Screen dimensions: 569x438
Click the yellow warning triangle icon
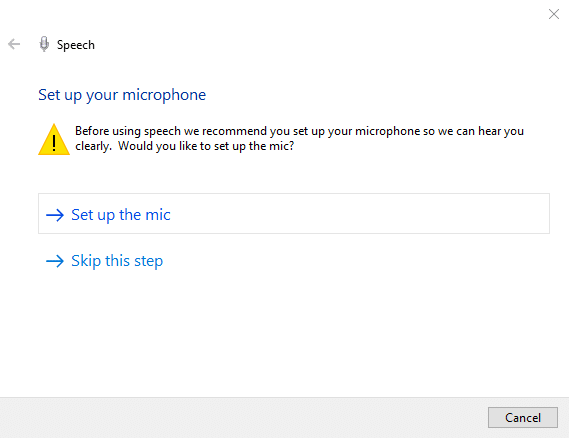coord(54,139)
